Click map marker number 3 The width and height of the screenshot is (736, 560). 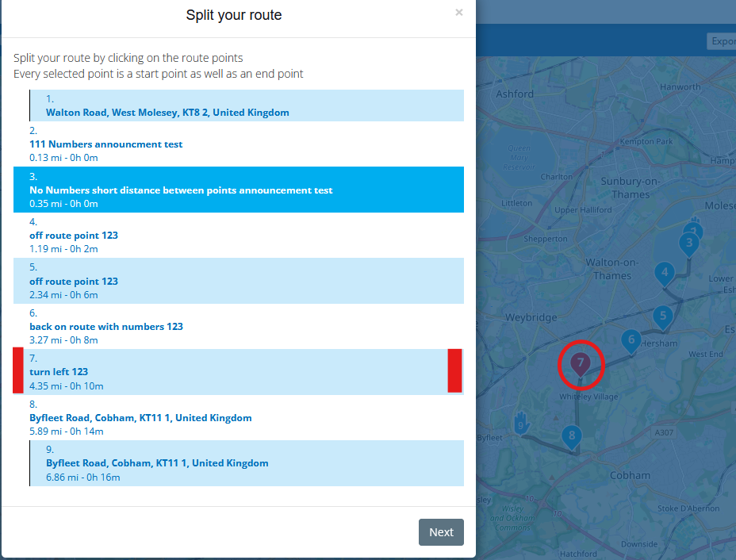click(x=689, y=244)
